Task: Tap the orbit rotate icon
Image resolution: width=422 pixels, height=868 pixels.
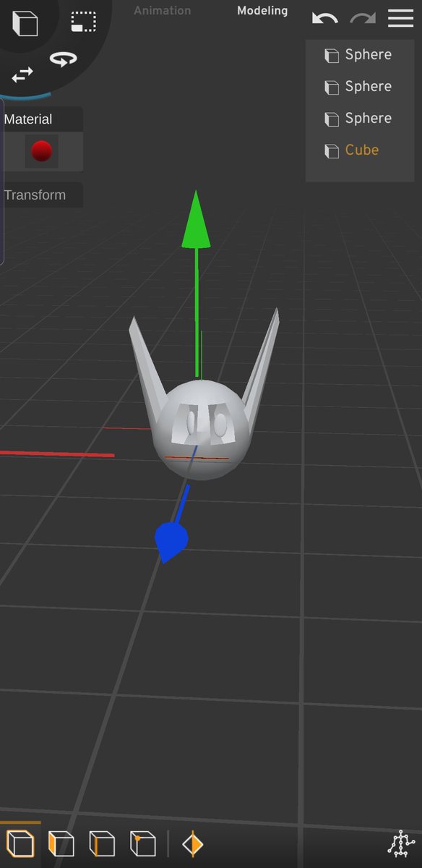Action: (64, 59)
